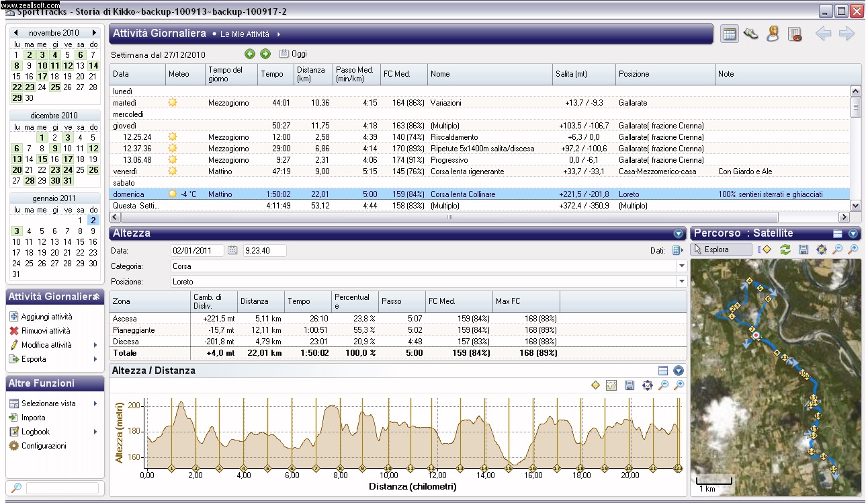Zoom out on the satellite route map
Screen dimensions: 868x503
pyautogui.click(x=837, y=249)
